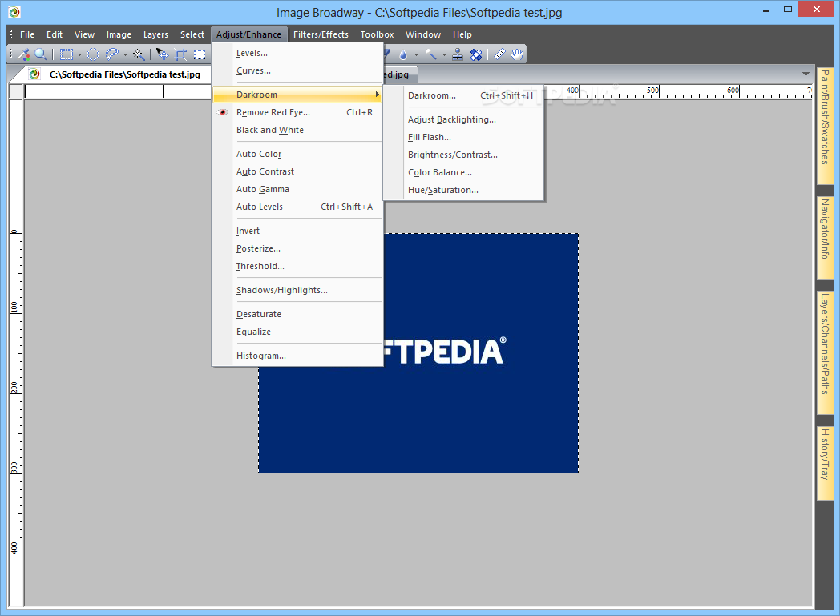Select the Move tool
Image resolution: width=840 pixels, height=616 pixels.
163,54
